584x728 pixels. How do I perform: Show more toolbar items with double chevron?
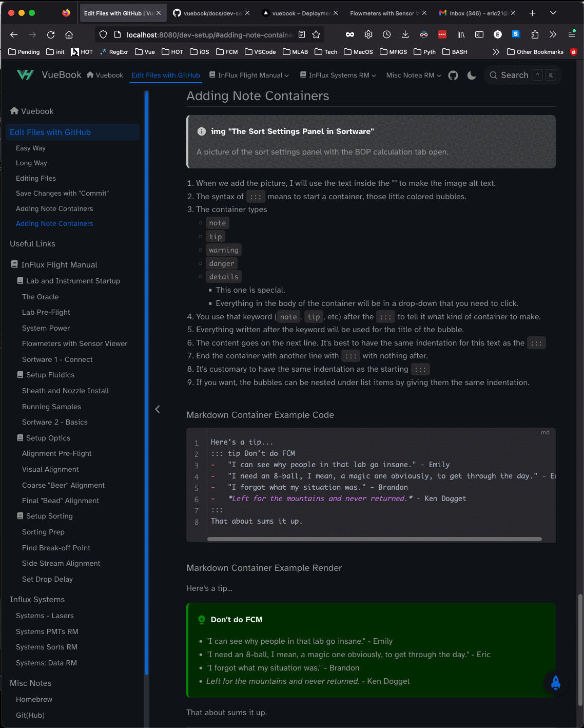click(553, 34)
